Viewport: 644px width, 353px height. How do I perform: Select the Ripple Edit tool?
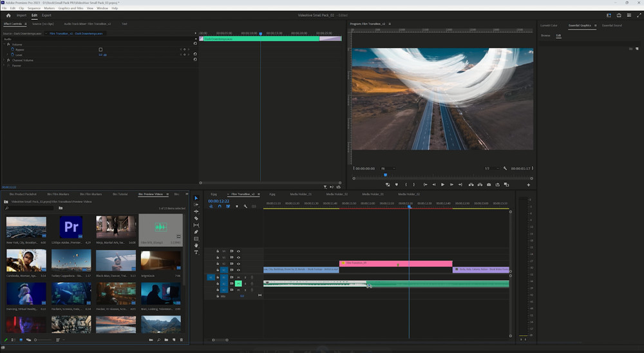pos(196,212)
